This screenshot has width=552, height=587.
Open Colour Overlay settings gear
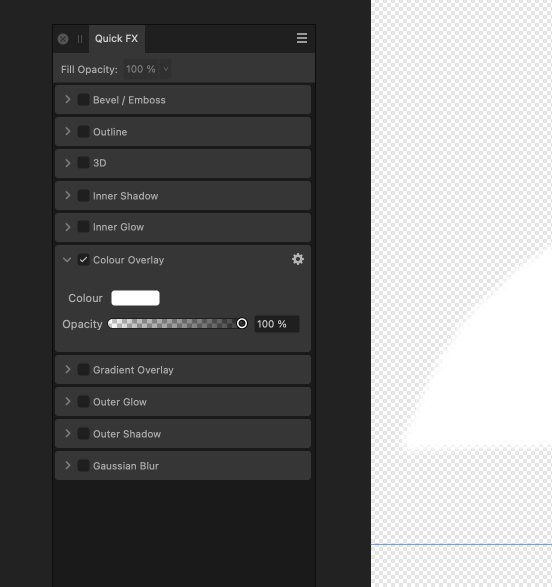298,259
